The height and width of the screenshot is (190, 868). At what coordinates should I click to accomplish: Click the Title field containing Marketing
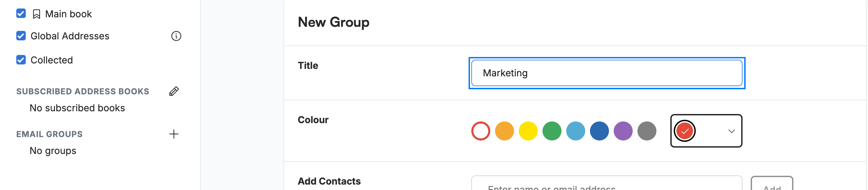pyautogui.click(x=607, y=73)
